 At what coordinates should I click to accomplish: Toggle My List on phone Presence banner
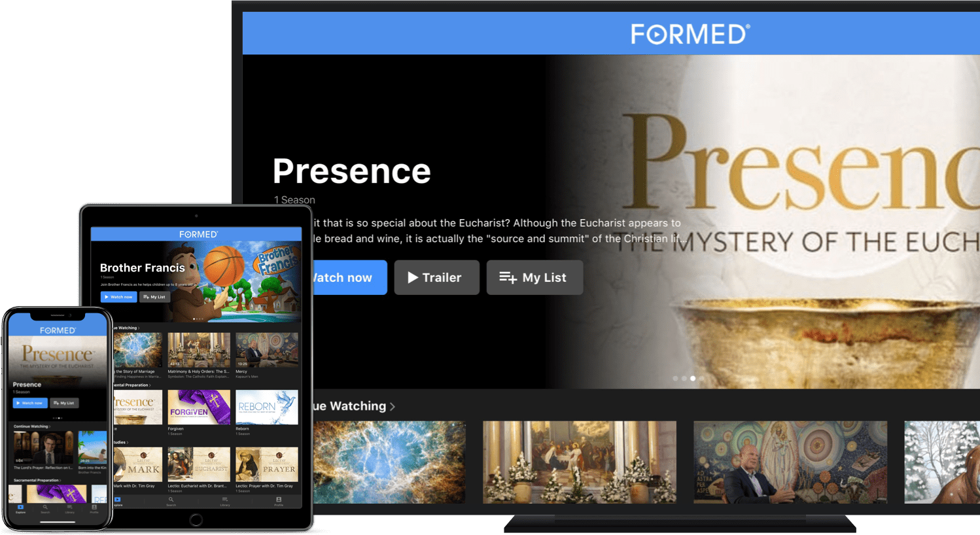click(x=64, y=403)
